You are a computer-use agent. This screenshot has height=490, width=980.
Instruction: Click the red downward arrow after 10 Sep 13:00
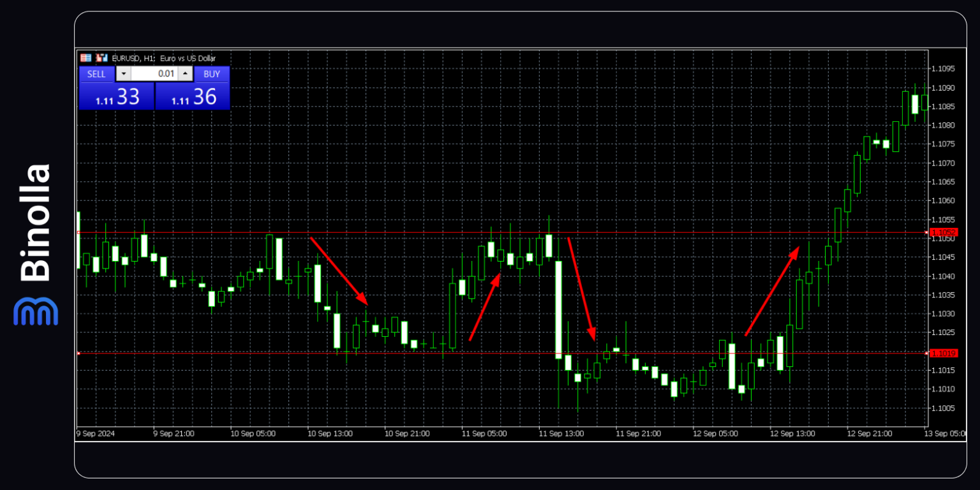338,271
